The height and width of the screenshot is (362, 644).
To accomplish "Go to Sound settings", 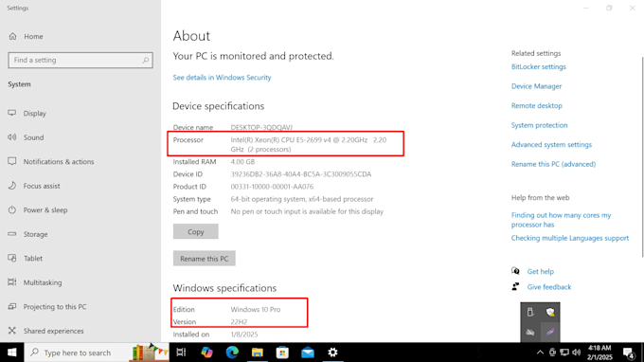I will pyautogui.click(x=33, y=137).
